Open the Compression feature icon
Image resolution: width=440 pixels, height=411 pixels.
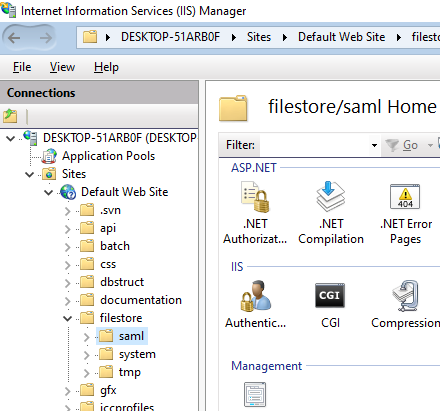(405, 296)
